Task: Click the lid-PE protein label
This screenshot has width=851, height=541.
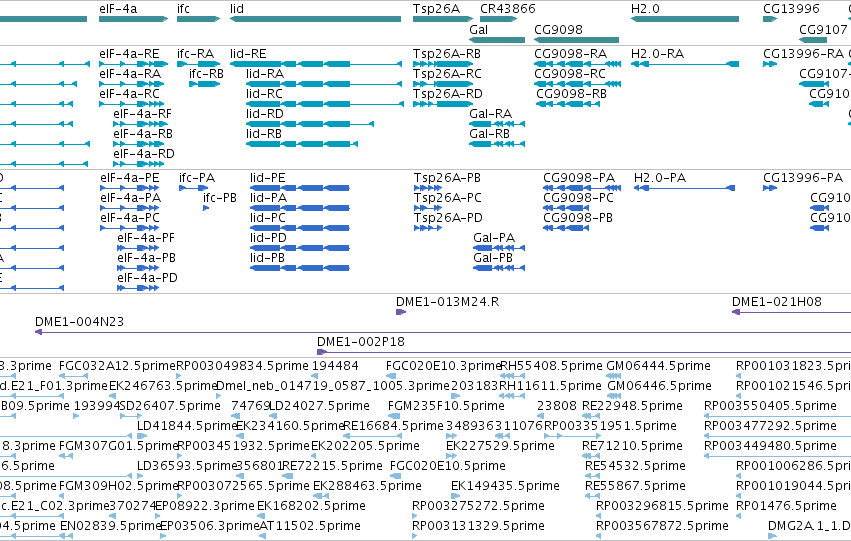Action: (268, 178)
